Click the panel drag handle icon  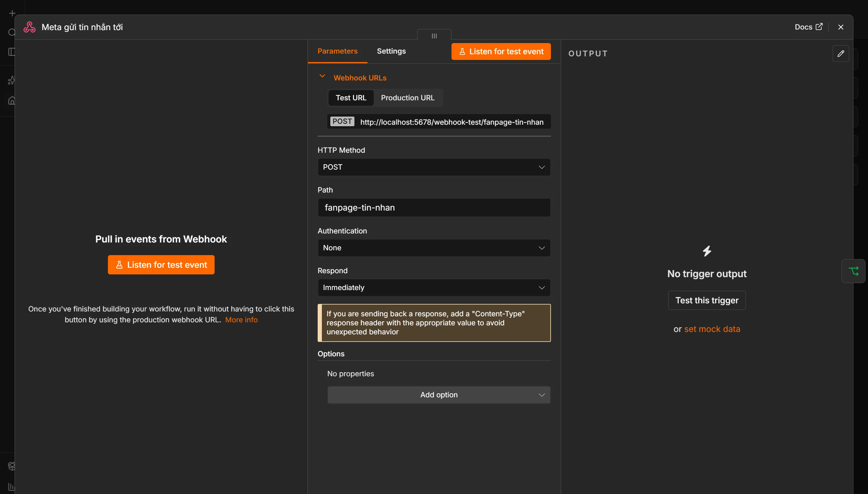(x=434, y=36)
